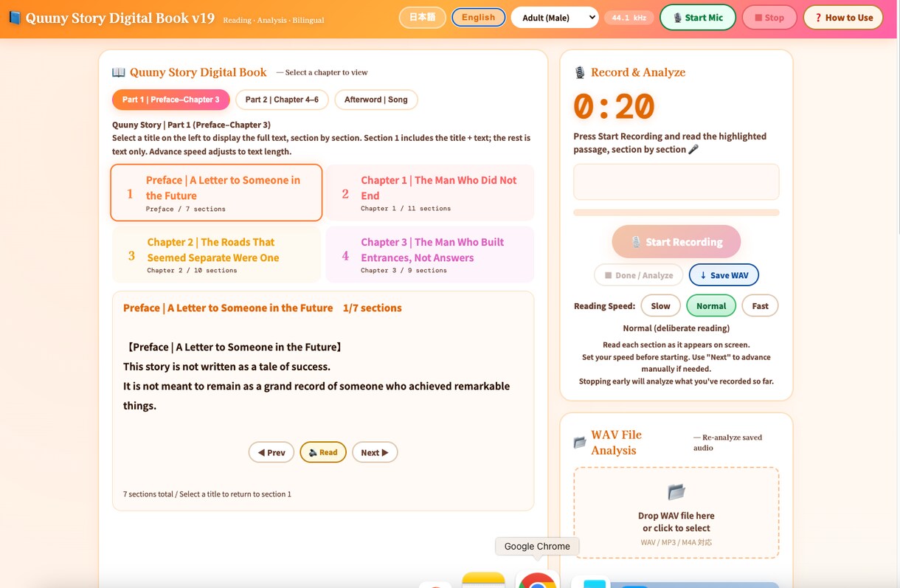
Task: Click the microphone icon beside Record & Analyze
Action: coord(580,72)
